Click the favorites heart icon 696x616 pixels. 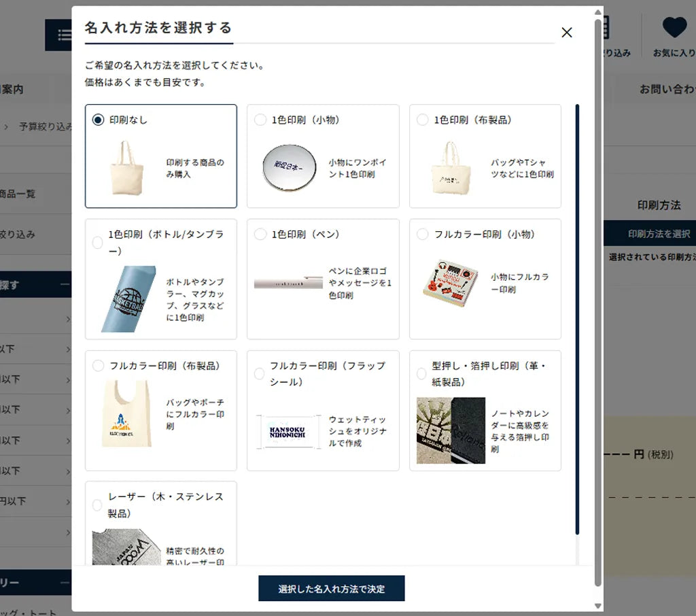coord(674,28)
